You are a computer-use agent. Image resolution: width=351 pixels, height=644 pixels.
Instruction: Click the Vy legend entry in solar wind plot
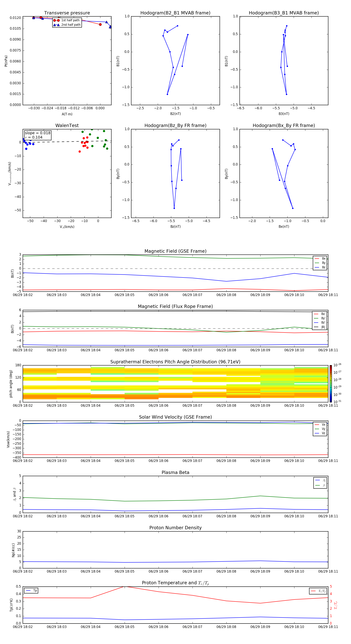click(x=320, y=429)
